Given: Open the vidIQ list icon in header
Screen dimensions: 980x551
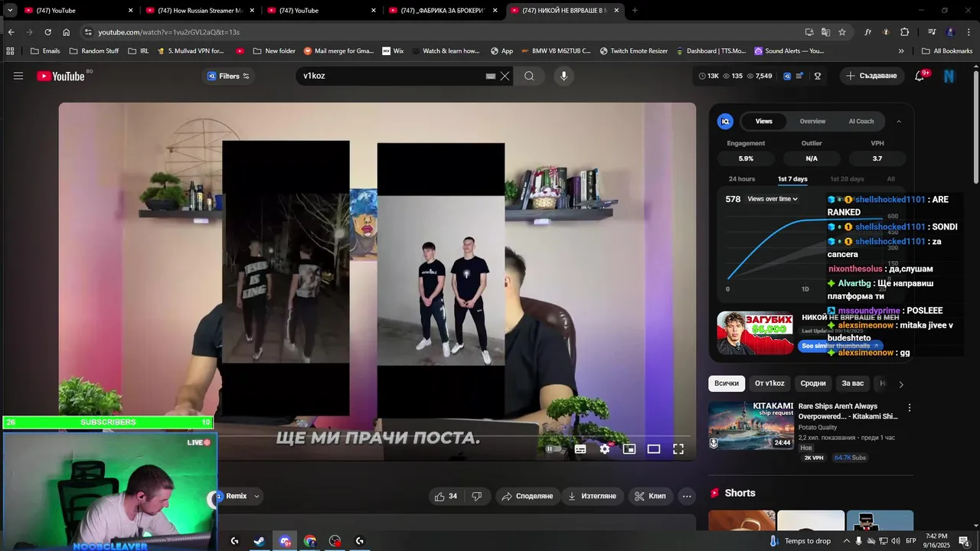Looking at the screenshot, I should [x=800, y=76].
